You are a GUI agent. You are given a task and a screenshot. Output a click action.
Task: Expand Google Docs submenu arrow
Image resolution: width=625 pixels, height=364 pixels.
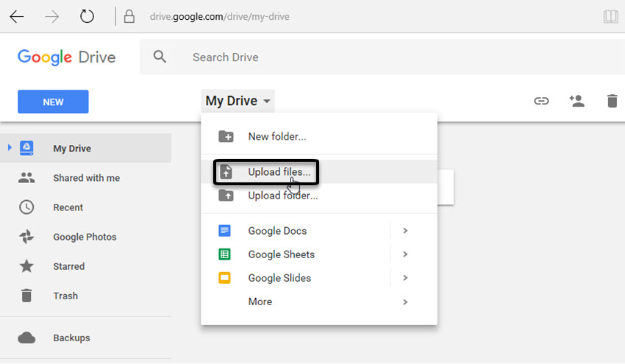click(405, 230)
